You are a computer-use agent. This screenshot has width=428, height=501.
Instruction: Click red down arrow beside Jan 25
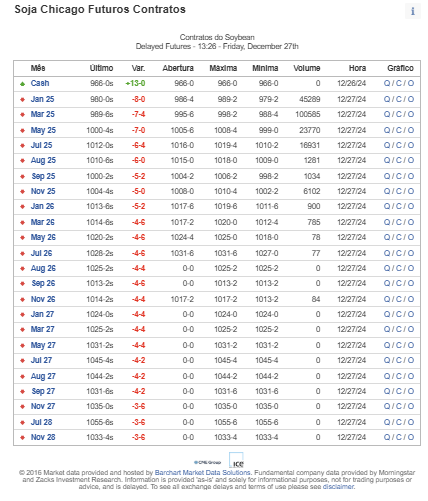[x=22, y=100]
